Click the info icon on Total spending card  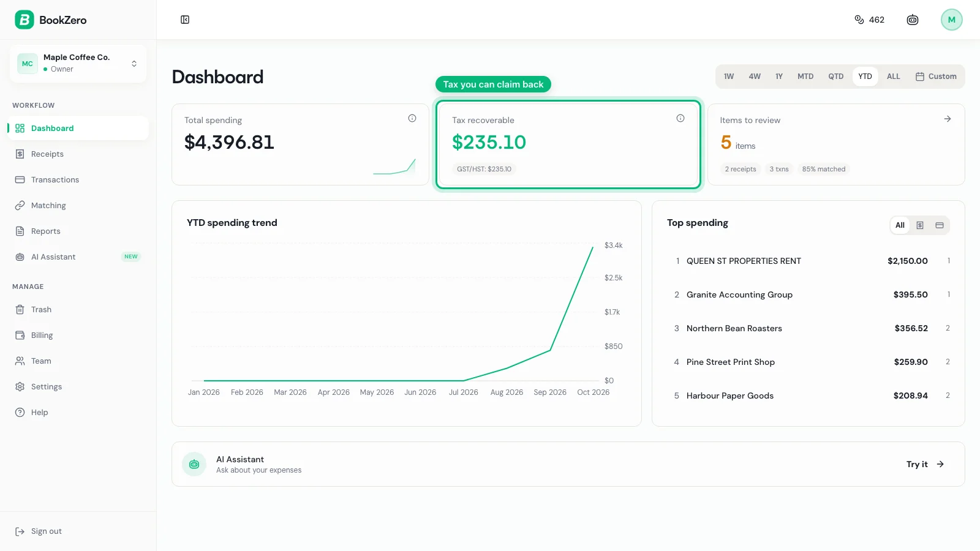pos(412,118)
